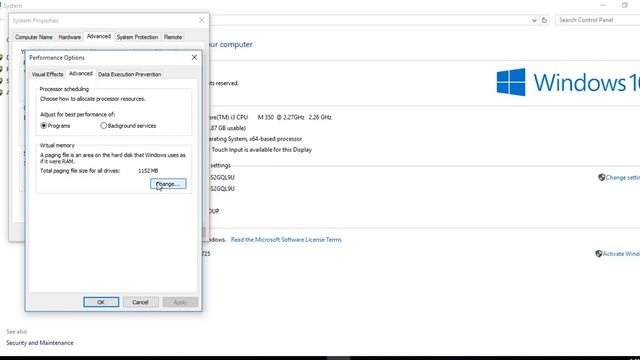Click 'Adjust for best performance of:' label

78,114
